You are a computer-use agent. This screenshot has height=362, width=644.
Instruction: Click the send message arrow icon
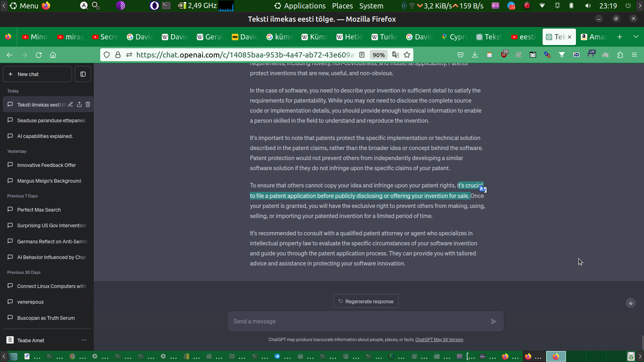493,321
